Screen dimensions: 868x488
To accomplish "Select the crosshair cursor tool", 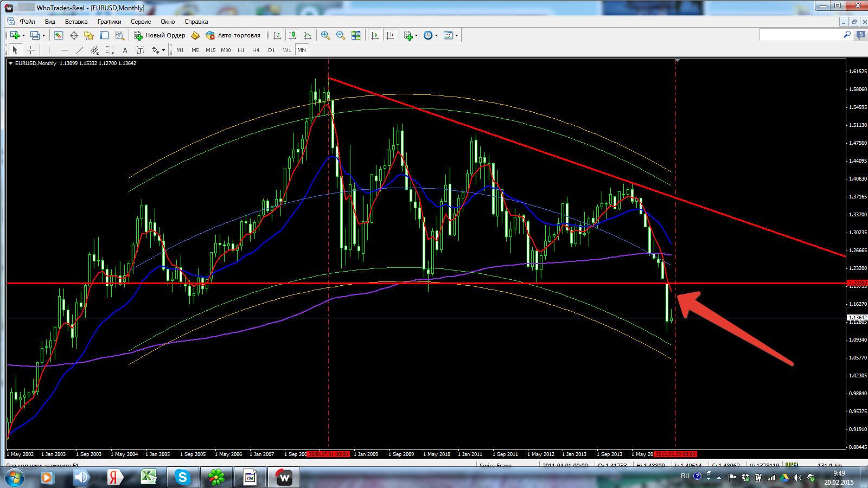I will tap(31, 50).
